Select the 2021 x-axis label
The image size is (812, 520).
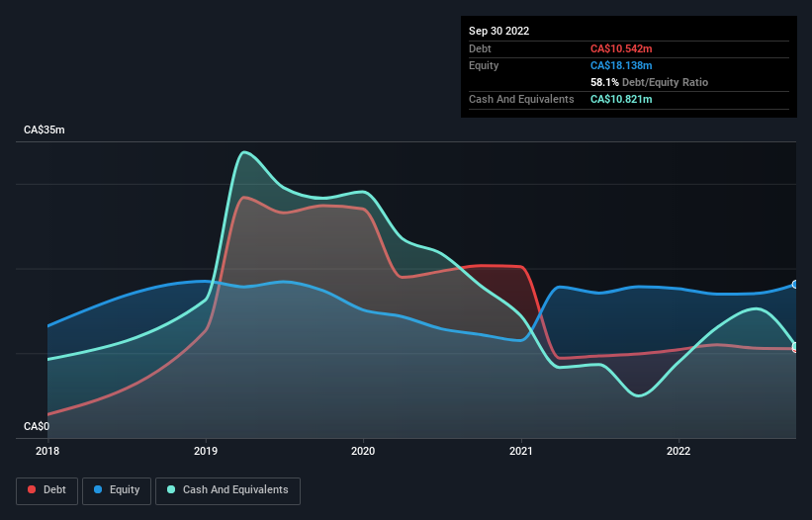tap(521, 451)
